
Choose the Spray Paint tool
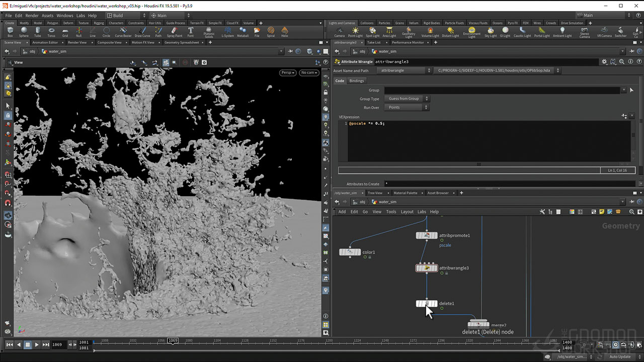coord(175,32)
